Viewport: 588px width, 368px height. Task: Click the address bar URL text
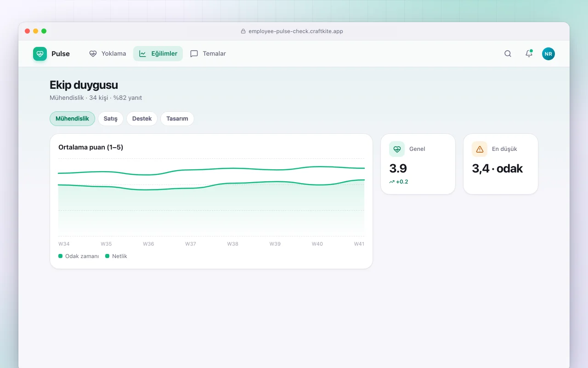pyautogui.click(x=296, y=31)
